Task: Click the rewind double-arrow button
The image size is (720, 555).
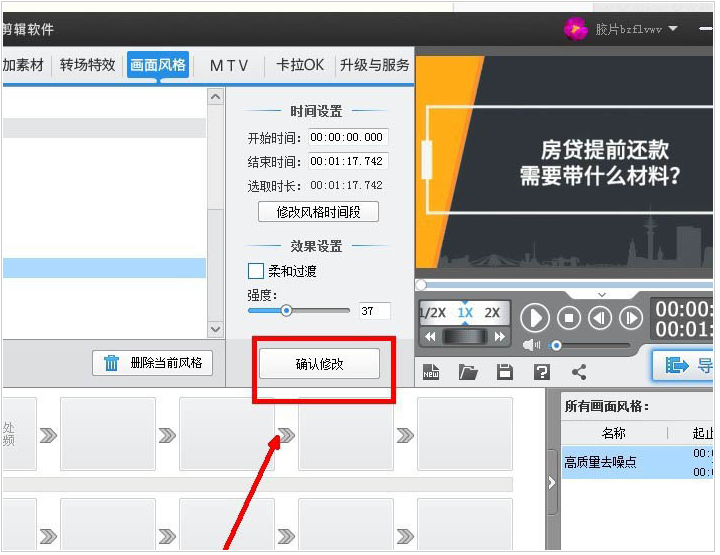Action: 430,337
